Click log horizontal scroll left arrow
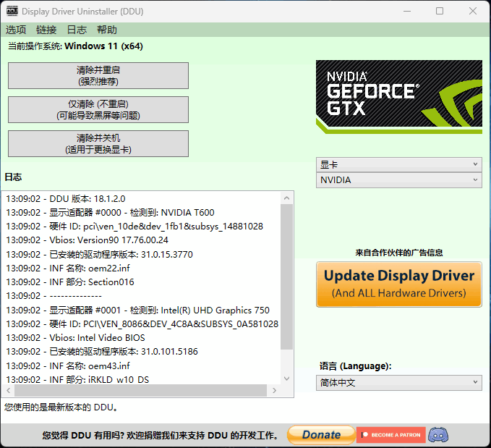This screenshot has height=448, width=491. [9, 390]
